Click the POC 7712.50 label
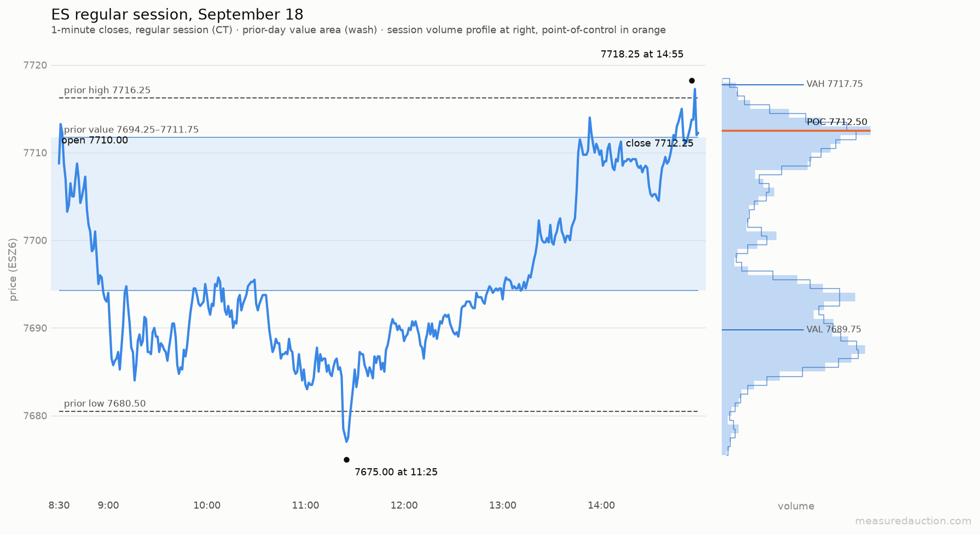980x535 pixels. click(837, 122)
